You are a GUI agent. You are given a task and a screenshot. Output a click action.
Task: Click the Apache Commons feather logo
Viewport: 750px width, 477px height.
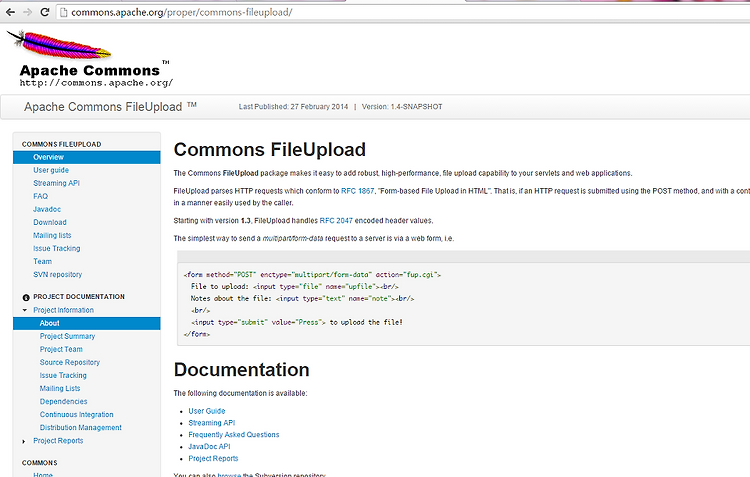pos(59,44)
